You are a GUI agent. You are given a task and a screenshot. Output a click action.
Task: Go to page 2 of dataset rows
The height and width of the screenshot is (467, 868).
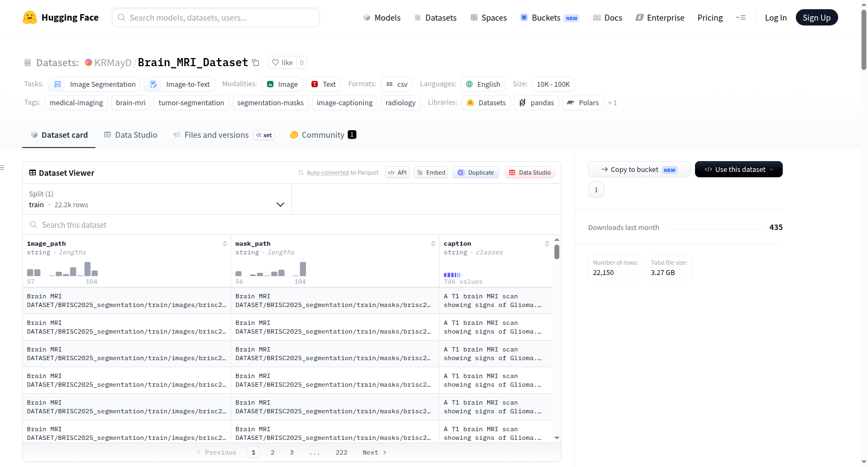(272, 452)
